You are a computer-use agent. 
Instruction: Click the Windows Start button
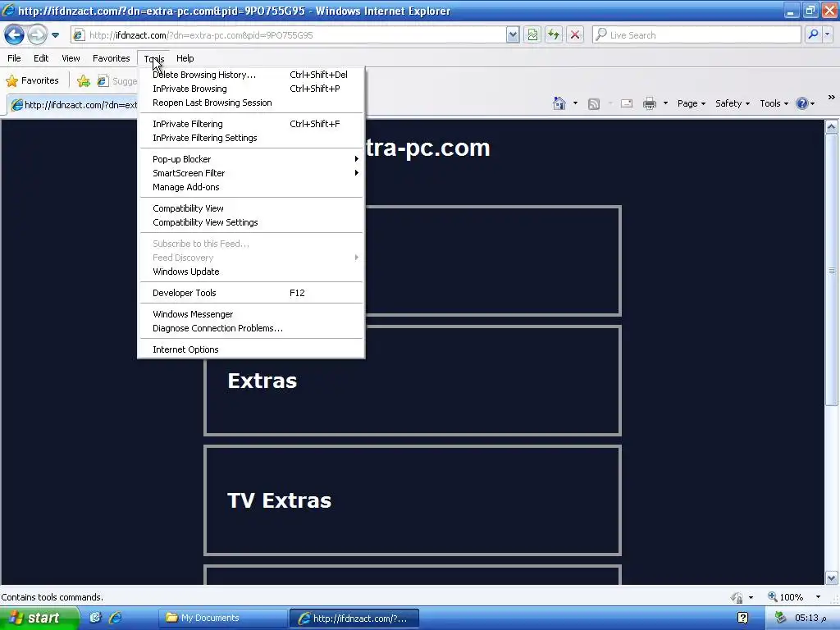point(39,619)
